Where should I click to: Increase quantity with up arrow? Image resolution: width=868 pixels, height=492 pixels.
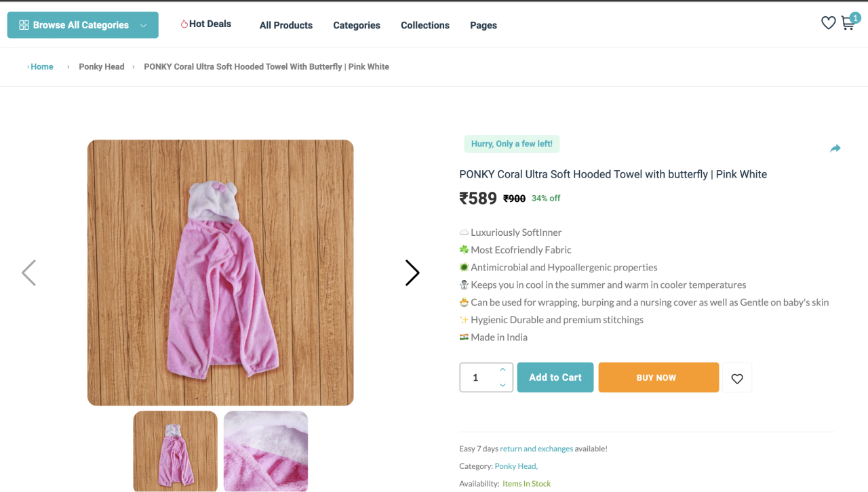point(502,369)
